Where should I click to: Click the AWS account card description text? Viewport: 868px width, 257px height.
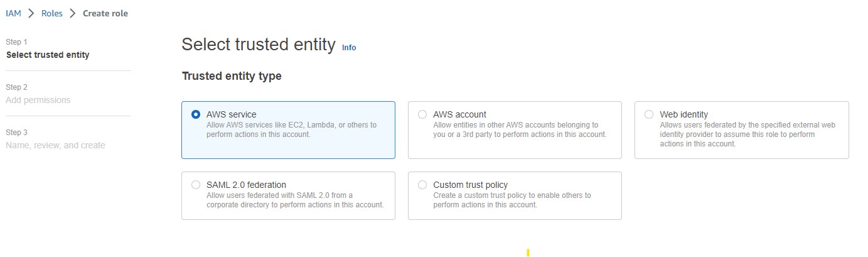pos(520,129)
